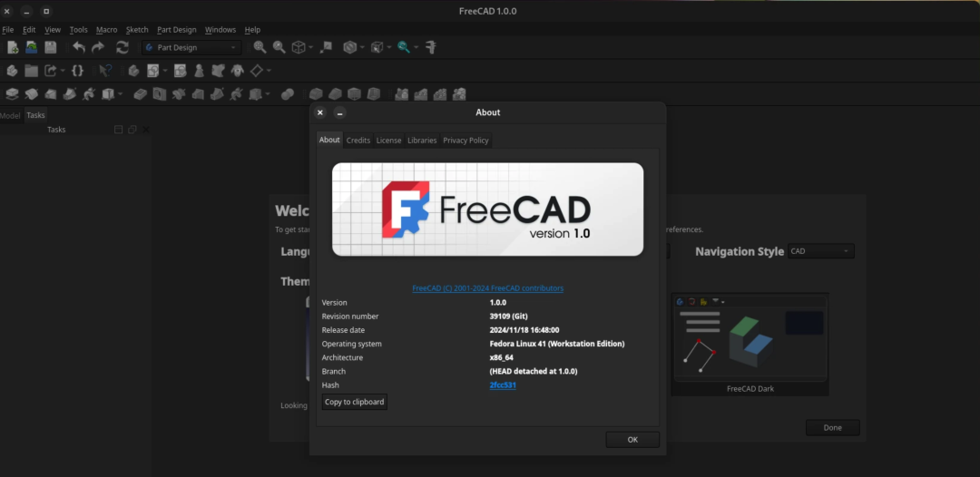Click the Fit Selection zoom icon
This screenshot has width=980, height=477.
point(279,47)
